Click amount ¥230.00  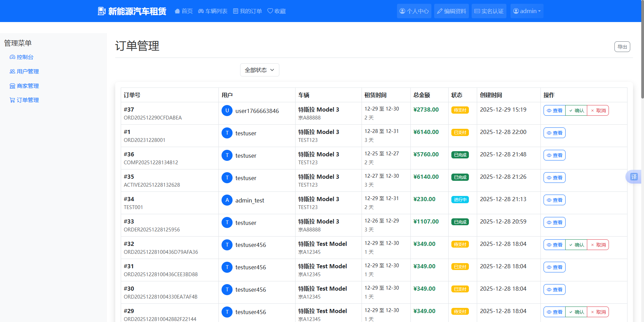[x=425, y=199]
